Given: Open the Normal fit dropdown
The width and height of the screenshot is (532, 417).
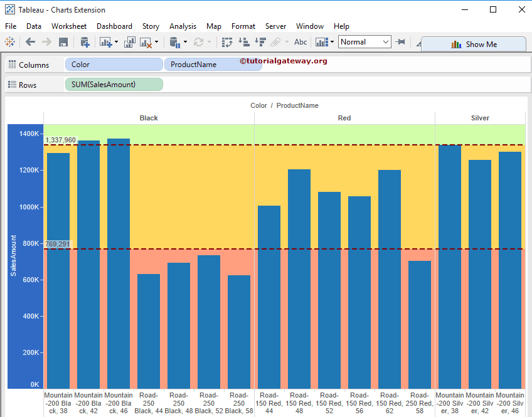Looking at the screenshot, I should point(385,42).
